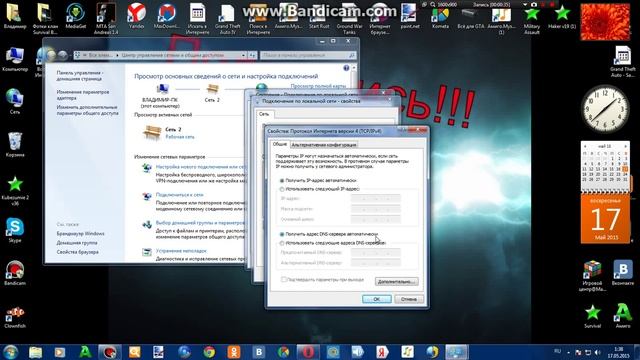Click the Рабочая сеть link

[180, 137]
